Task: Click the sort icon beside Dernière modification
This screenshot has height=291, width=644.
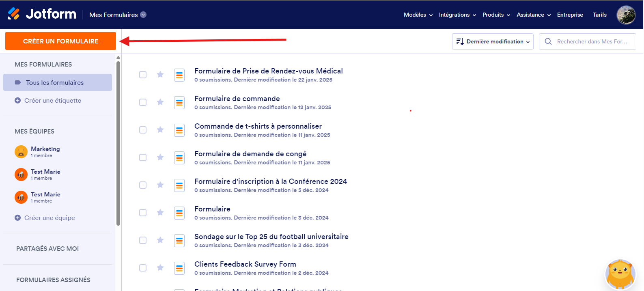Action: point(460,41)
